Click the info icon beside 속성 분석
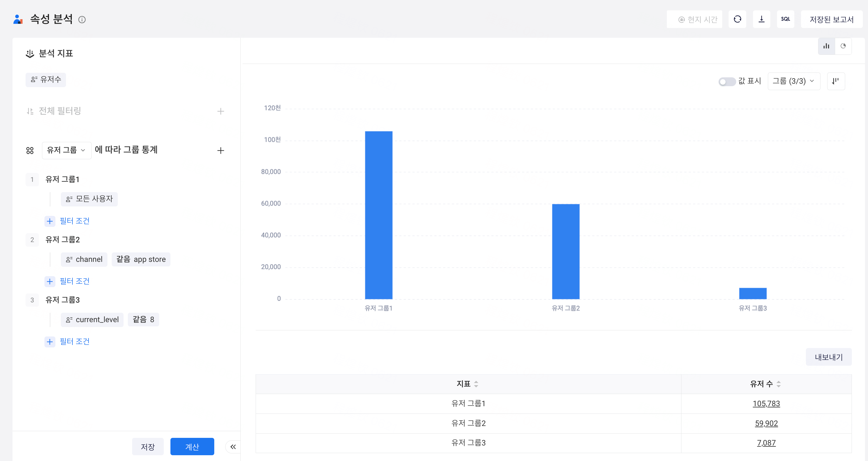The width and height of the screenshot is (868, 461). pyautogui.click(x=82, y=19)
